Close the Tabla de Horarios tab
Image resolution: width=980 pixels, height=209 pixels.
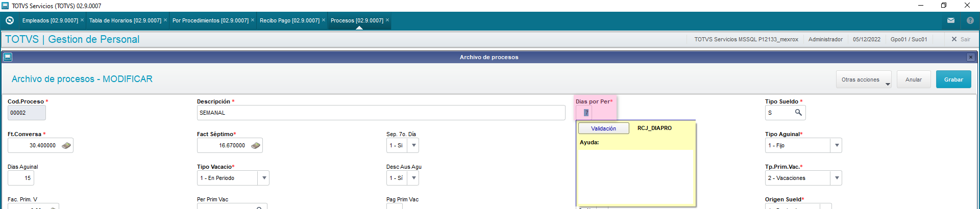pyautogui.click(x=165, y=20)
